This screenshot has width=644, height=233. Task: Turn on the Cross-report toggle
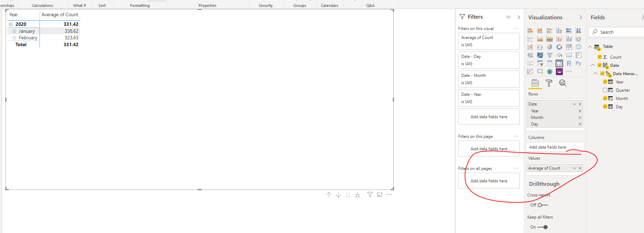pos(542,205)
